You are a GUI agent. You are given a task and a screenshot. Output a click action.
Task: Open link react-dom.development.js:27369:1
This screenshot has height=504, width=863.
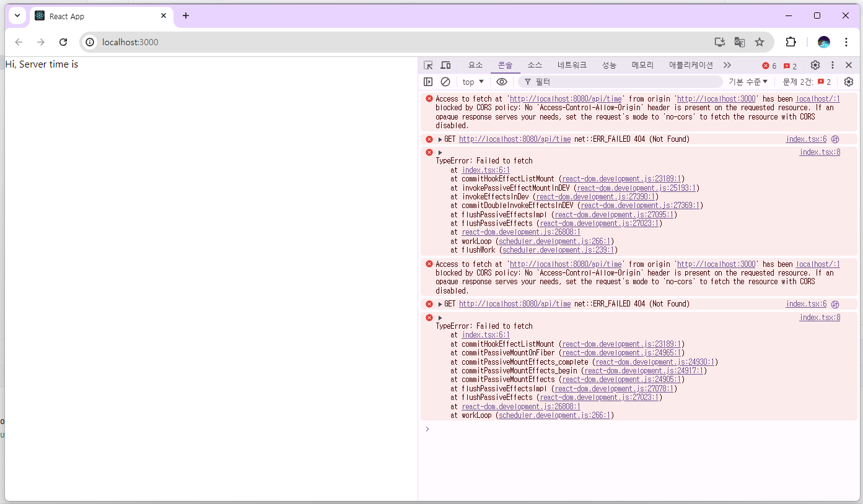tap(641, 206)
